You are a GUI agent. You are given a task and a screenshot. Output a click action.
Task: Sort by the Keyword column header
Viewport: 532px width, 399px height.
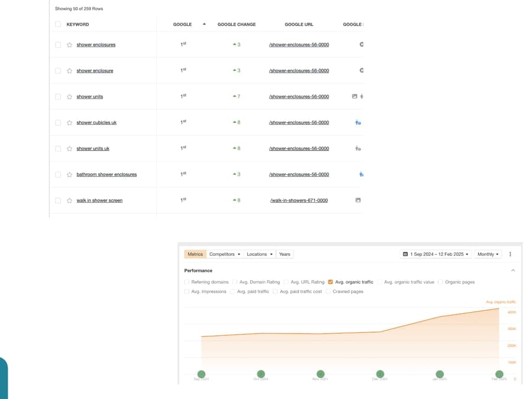77,24
